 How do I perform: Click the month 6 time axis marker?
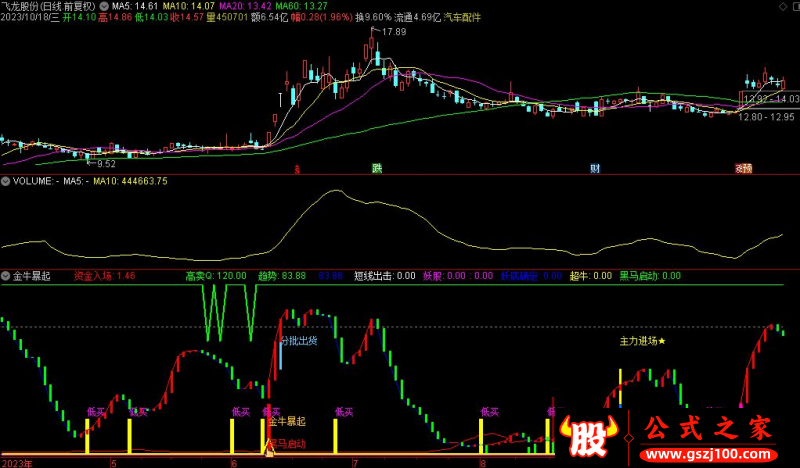[x=234, y=463]
